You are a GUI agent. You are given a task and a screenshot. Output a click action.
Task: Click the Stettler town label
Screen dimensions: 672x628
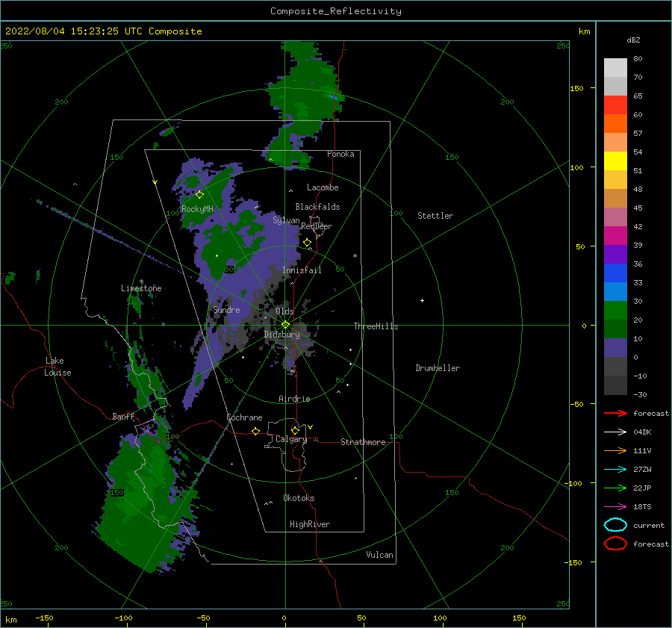click(435, 216)
